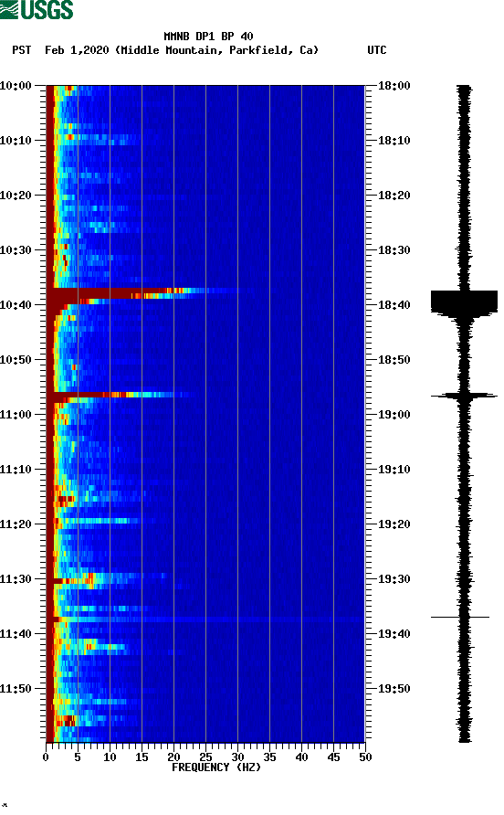The width and height of the screenshot is (504, 815).
Task: Click the '18:00' UTC time label
Action: point(394,86)
